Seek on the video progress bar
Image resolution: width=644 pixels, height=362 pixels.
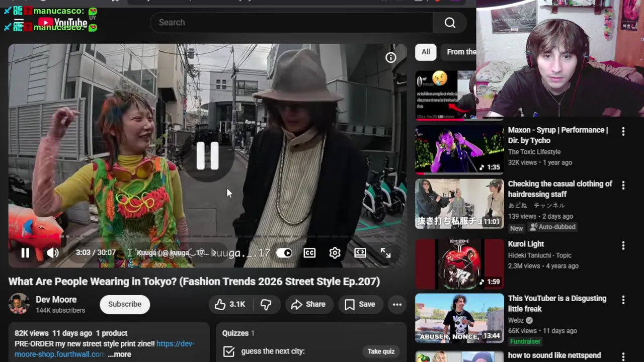point(207,236)
